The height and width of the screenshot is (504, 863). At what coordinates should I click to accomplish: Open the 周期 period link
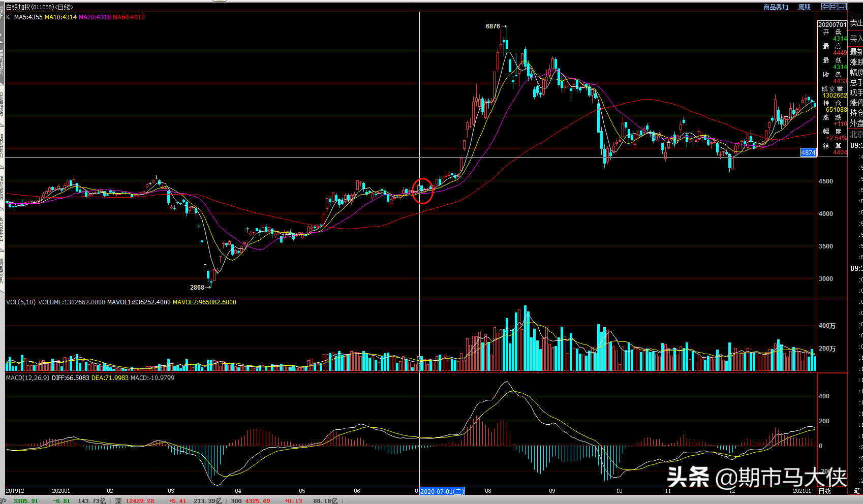[805, 7]
